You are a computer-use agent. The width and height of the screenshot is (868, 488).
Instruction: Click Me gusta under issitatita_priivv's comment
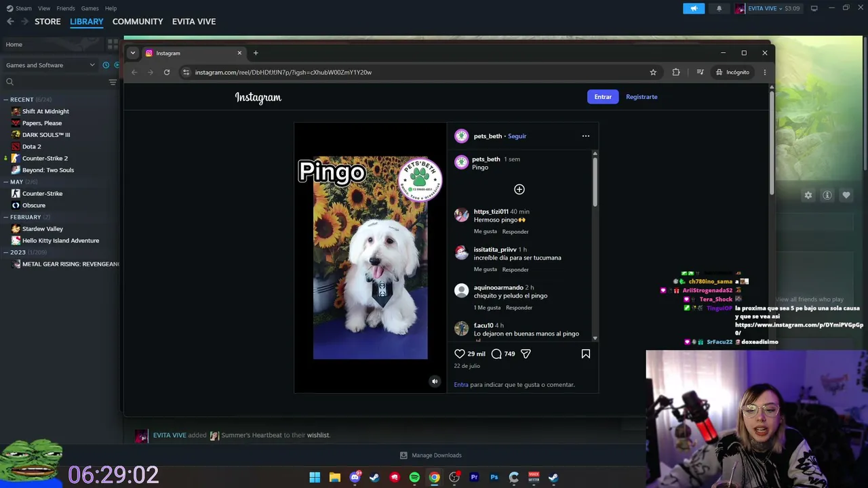(486, 270)
